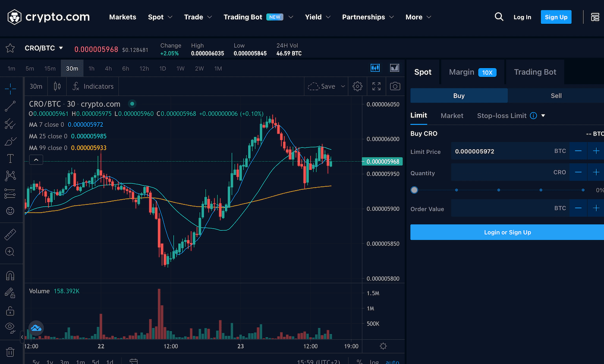Select the Market order type tab

pos(452,116)
